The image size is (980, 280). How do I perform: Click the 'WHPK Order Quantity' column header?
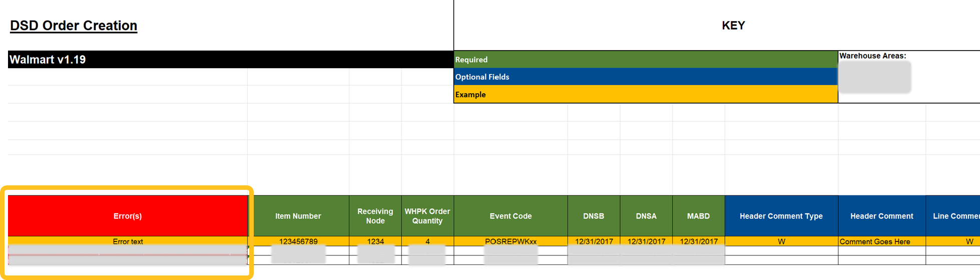tap(427, 216)
